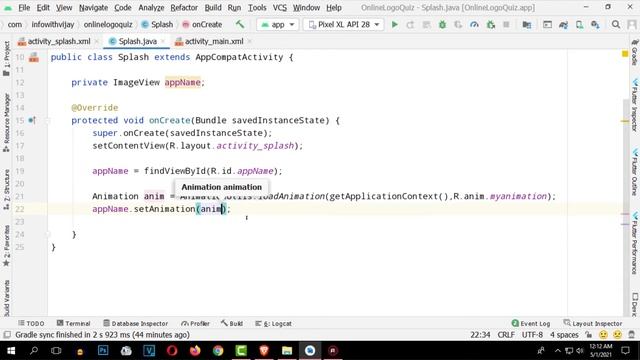Screen dimensions: 640x360
Task: Click the happy face feedback icon
Action: 603,335
